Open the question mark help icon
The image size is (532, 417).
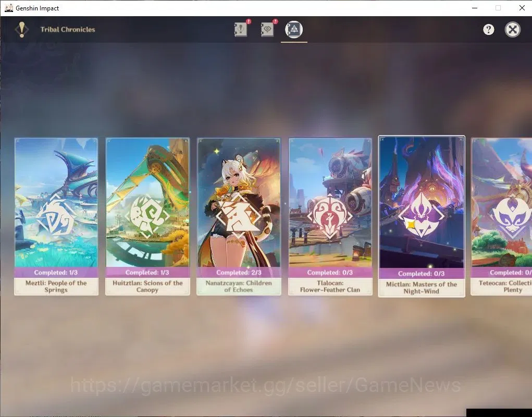[x=489, y=30]
